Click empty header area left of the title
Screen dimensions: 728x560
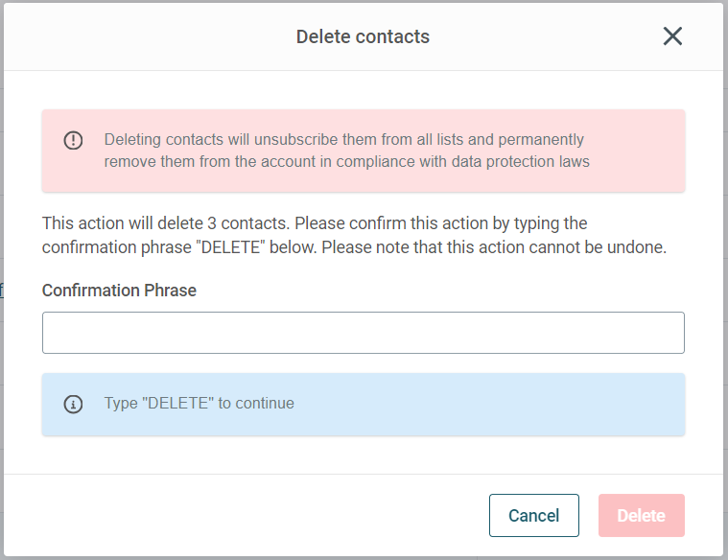point(149,36)
